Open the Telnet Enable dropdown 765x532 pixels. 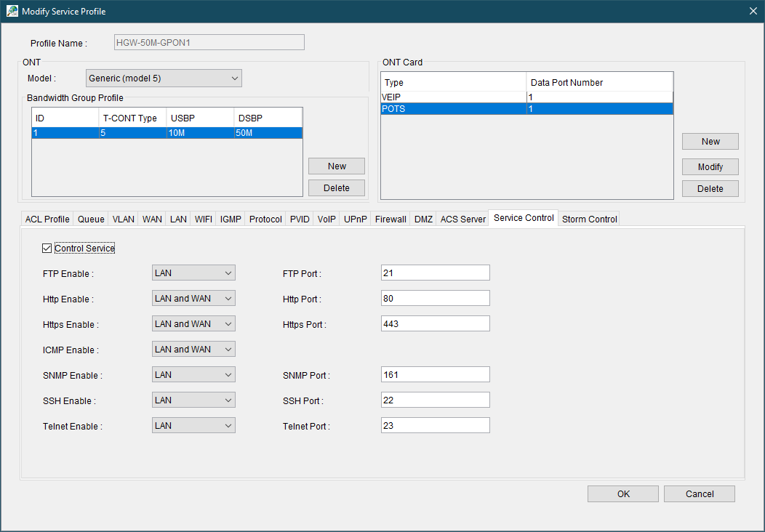193,426
